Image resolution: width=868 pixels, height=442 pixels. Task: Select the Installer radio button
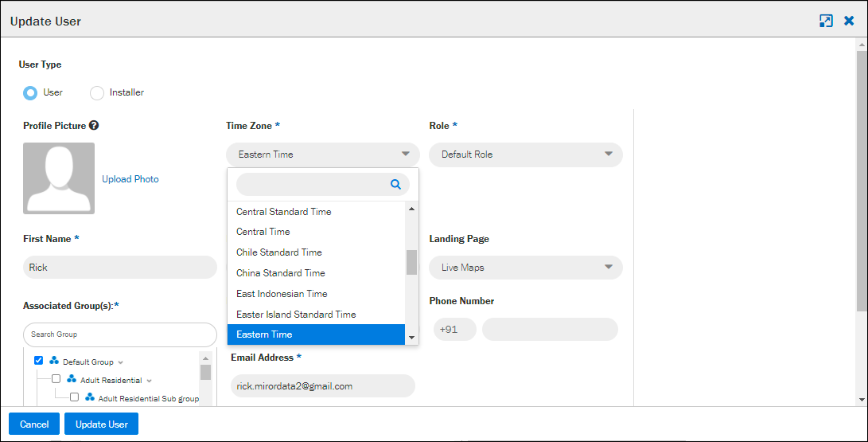coord(97,93)
